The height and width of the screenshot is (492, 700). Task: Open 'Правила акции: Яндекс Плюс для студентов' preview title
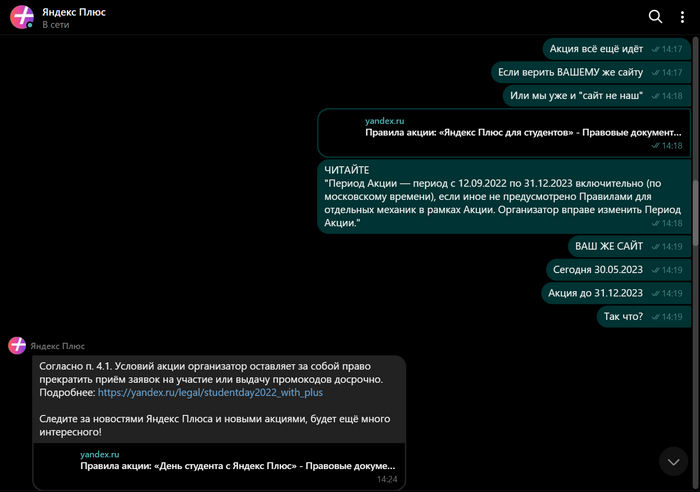tap(523, 133)
